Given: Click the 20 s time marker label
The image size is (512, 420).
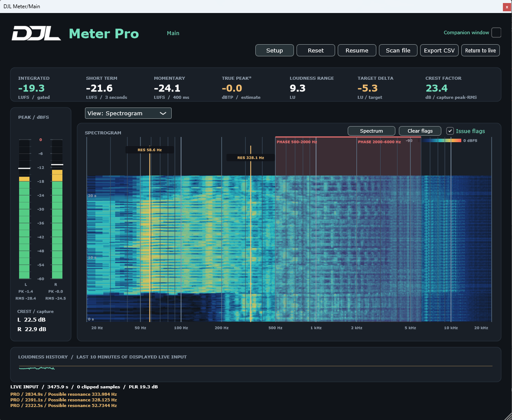Looking at the screenshot, I should [x=92, y=196].
